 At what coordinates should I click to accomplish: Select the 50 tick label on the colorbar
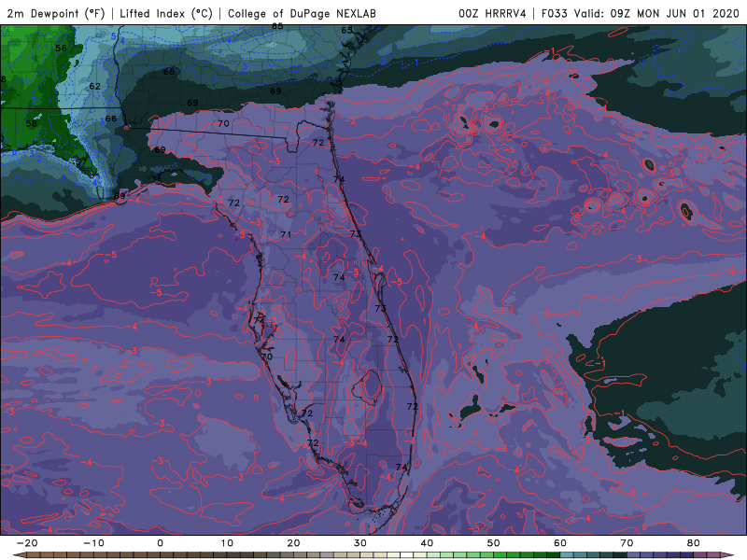[x=494, y=543]
